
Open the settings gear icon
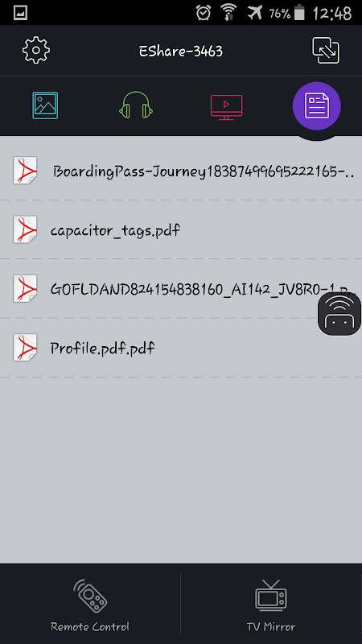point(36,50)
